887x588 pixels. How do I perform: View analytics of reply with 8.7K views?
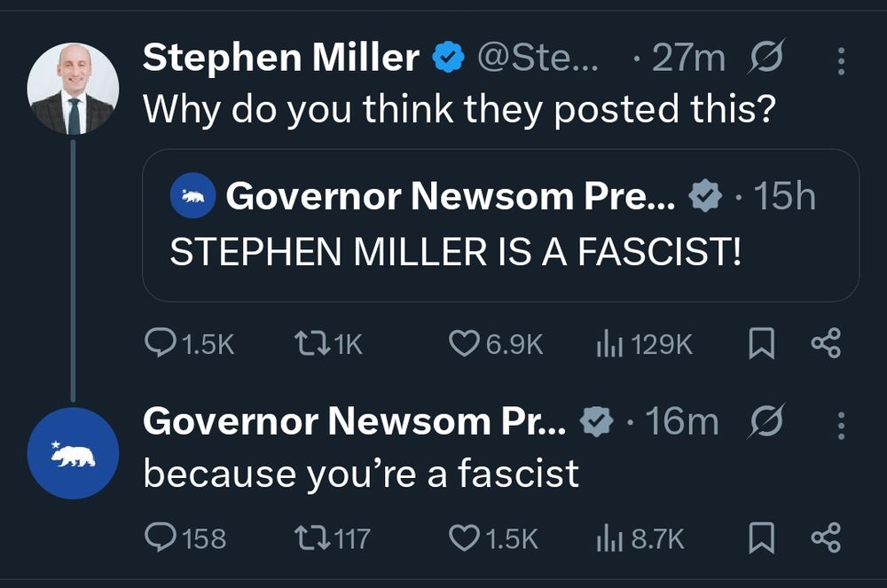(608, 537)
